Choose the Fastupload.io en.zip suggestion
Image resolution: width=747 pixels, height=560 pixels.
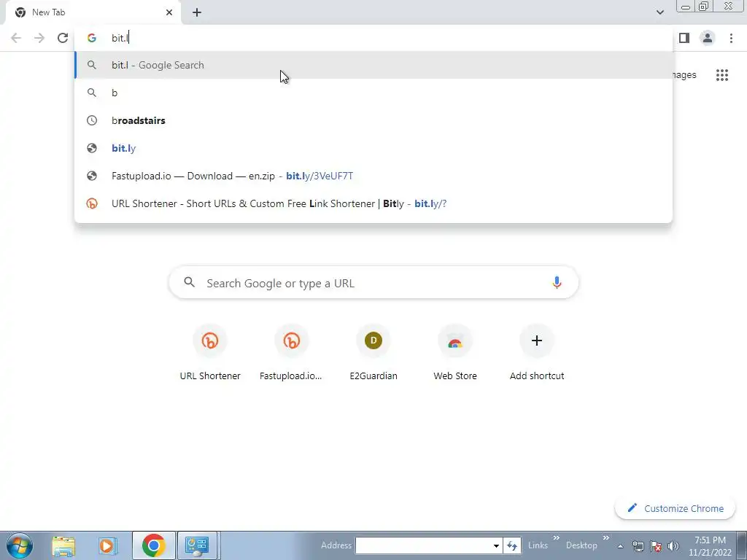pyautogui.click(x=373, y=176)
